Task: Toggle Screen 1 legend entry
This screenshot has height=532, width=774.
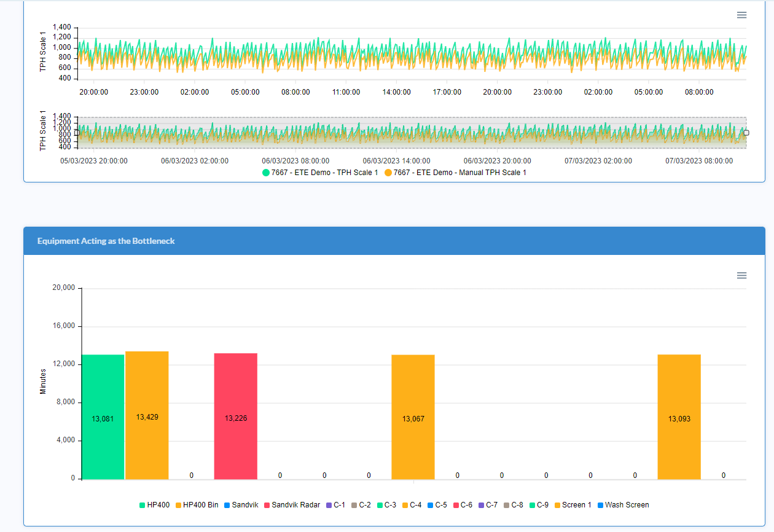Action: tap(573, 505)
